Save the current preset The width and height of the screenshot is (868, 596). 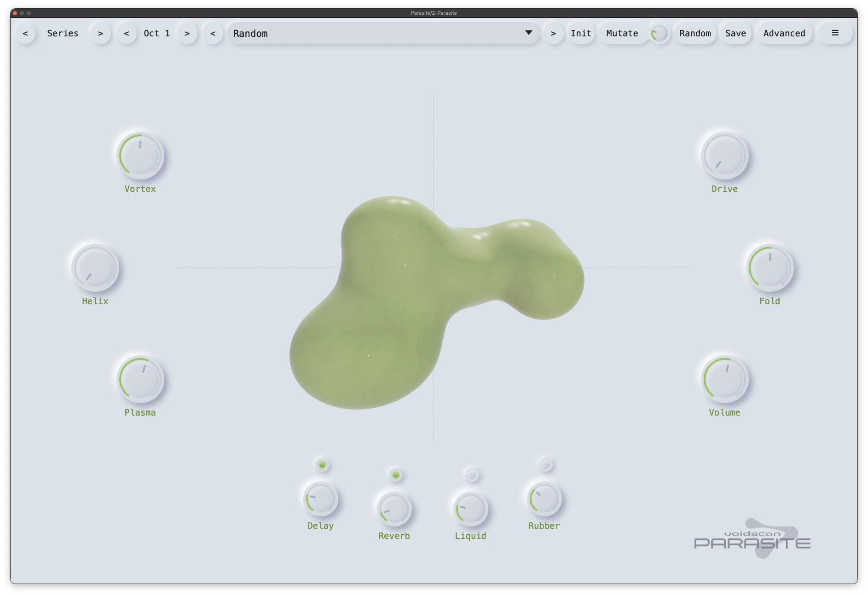735,34
